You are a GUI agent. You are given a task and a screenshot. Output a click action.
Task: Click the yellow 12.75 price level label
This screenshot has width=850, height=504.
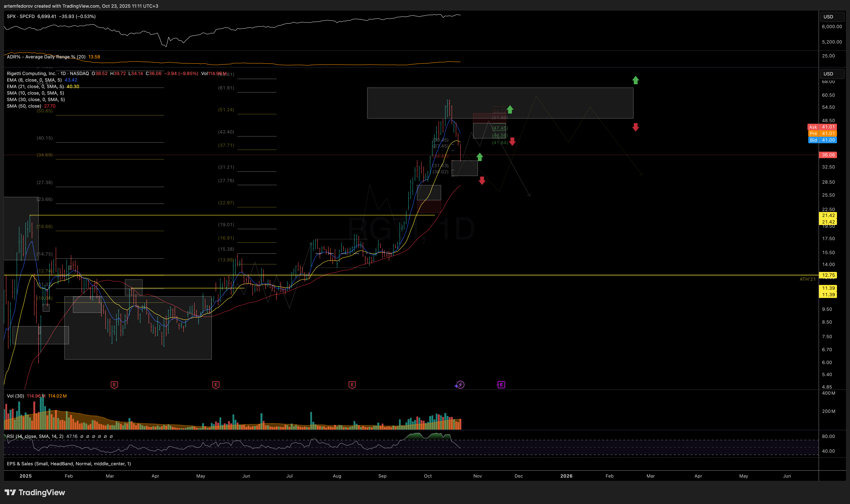828,275
